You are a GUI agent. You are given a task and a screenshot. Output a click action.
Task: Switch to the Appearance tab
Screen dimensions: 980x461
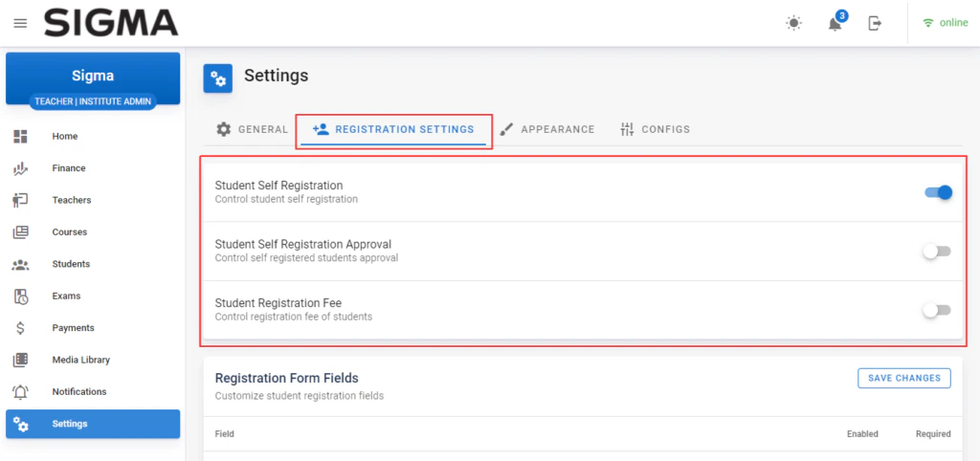547,129
